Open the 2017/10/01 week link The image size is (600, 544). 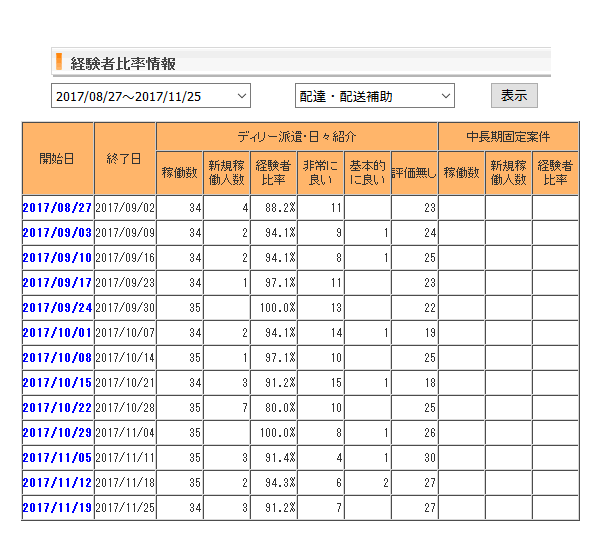coord(57,333)
